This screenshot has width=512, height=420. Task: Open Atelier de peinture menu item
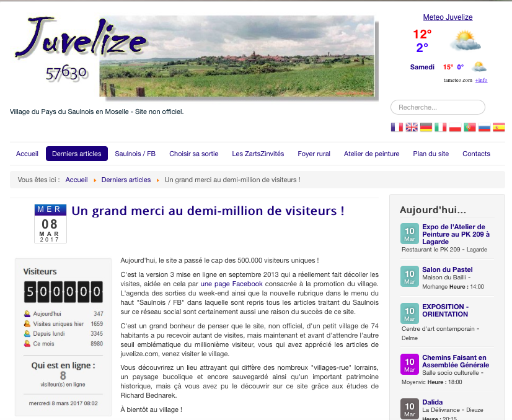371,154
